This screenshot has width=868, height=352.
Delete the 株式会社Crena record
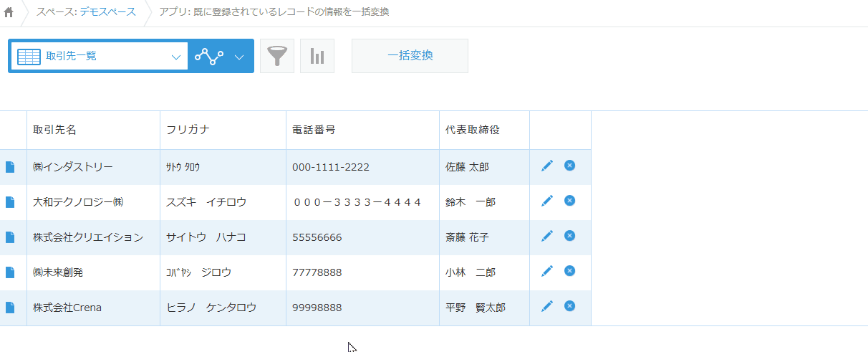click(x=569, y=306)
